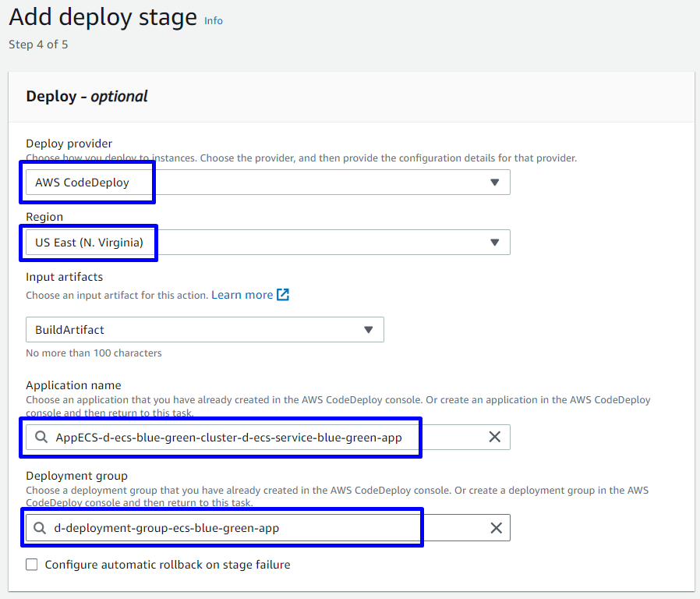
Task: Click the arrow icon on the Region selector
Action: 494,243
